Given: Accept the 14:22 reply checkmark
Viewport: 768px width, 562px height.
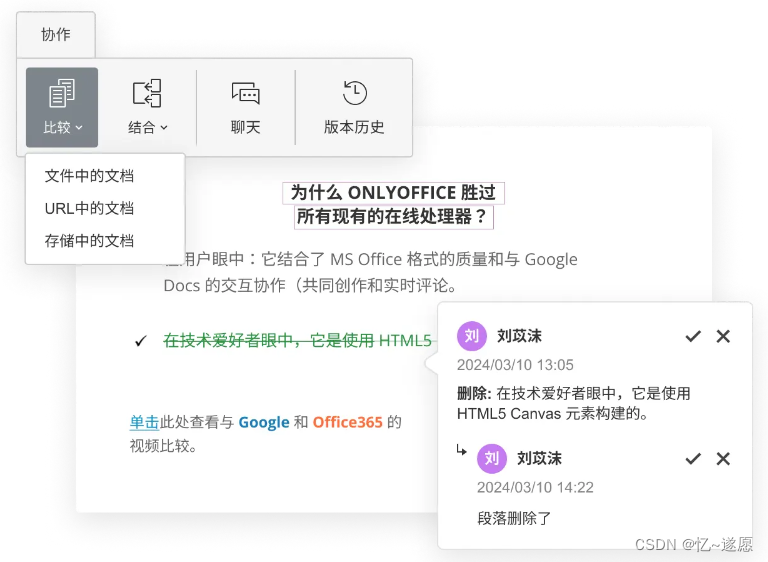Looking at the screenshot, I should pyautogui.click(x=693, y=459).
